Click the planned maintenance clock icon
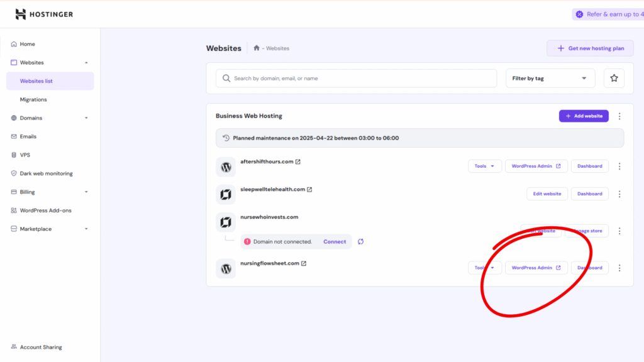Image resolution: width=644 pixels, height=362 pixels. pos(226,138)
